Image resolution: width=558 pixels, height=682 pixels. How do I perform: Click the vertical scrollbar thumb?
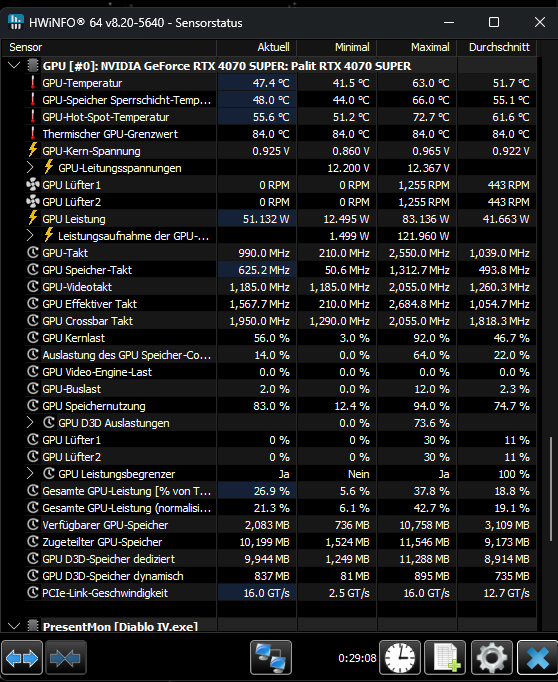(551, 488)
